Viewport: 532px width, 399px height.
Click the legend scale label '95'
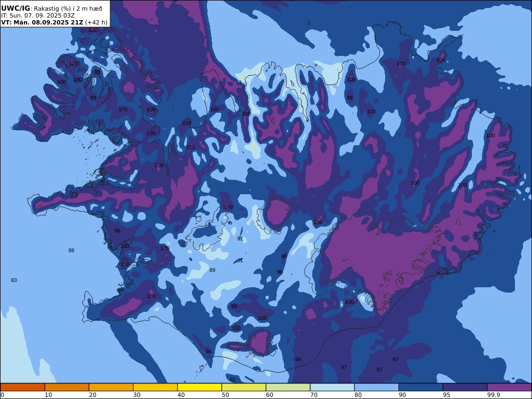(x=446, y=395)
